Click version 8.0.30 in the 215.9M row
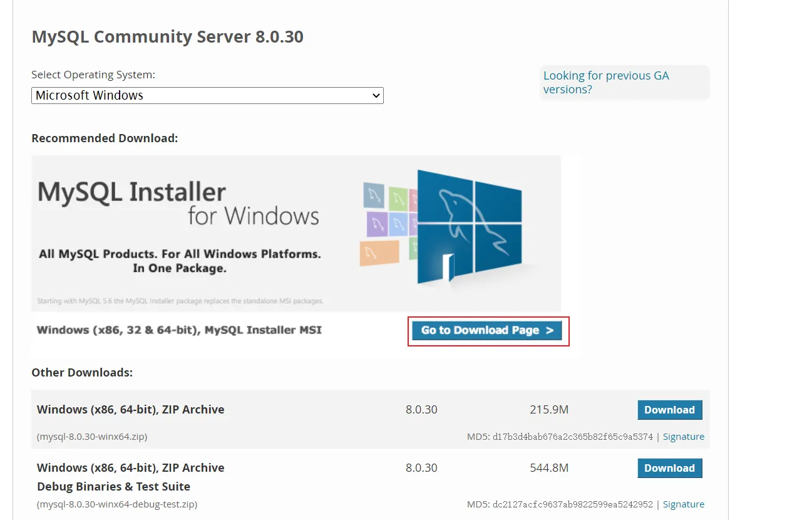The width and height of the screenshot is (812, 520). point(421,410)
